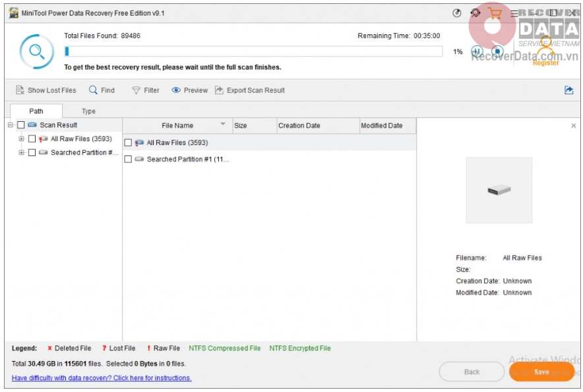Click the Back button

tap(472, 372)
